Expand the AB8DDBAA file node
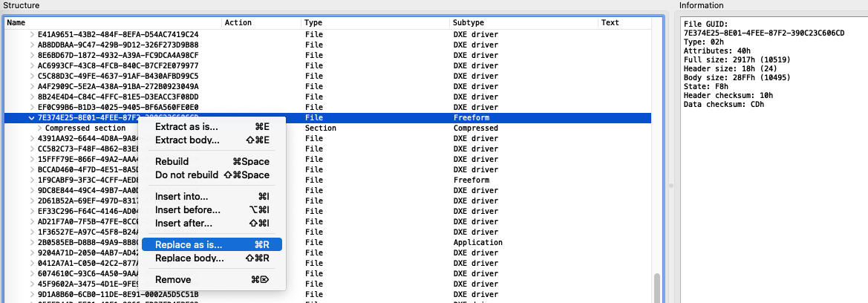 (x=31, y=45)
